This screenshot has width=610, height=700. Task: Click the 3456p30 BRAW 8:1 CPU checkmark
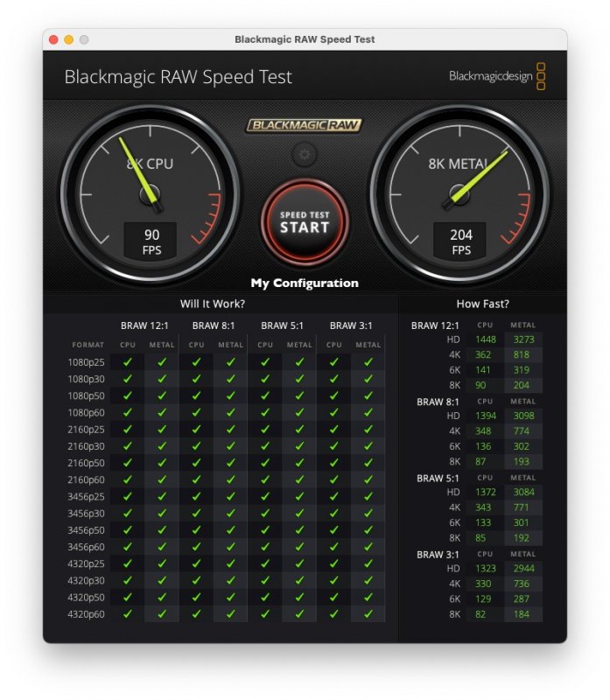[x=197, y=514]
